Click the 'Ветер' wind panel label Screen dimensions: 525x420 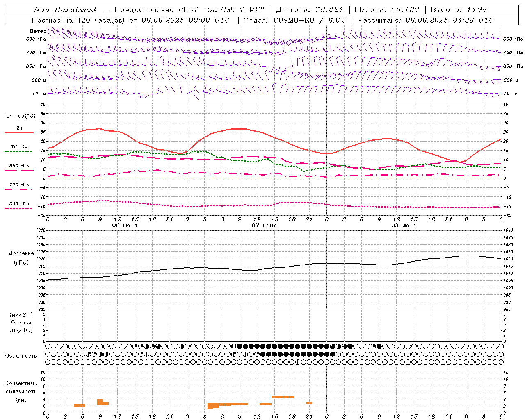(x=38, y=31)
